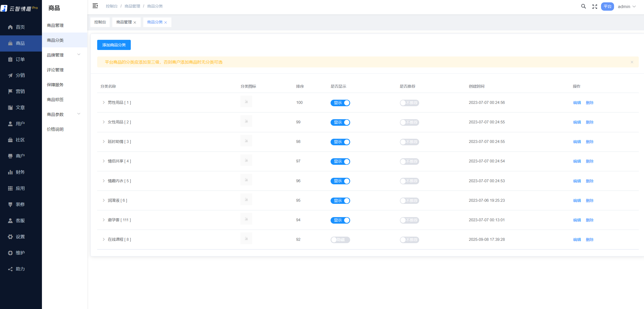644x309 pixels.
Task: Open 评论管理 in the submenu
Action: coord(55,70)
